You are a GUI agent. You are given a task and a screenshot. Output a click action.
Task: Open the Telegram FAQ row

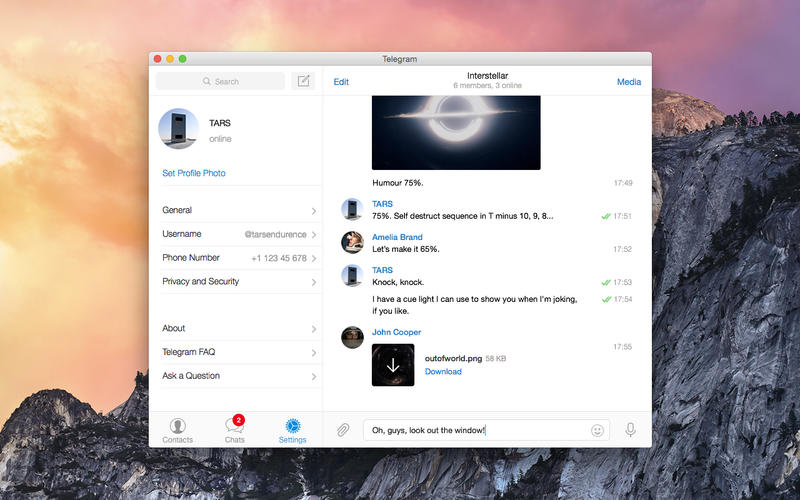coord(239,352)
